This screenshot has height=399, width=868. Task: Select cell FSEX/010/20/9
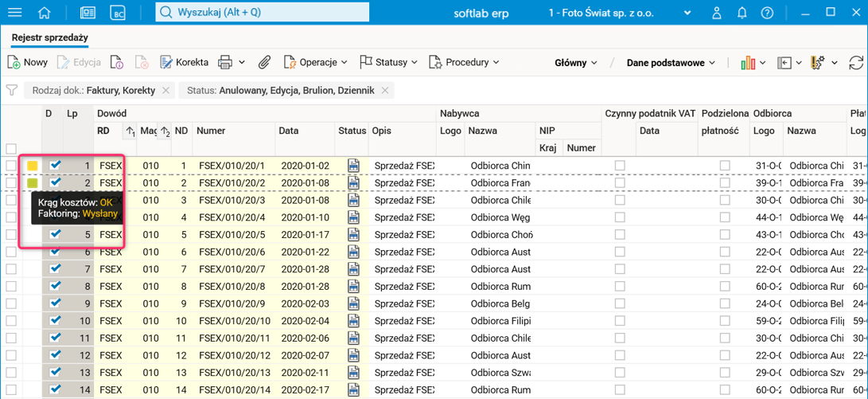pos(232,303)
